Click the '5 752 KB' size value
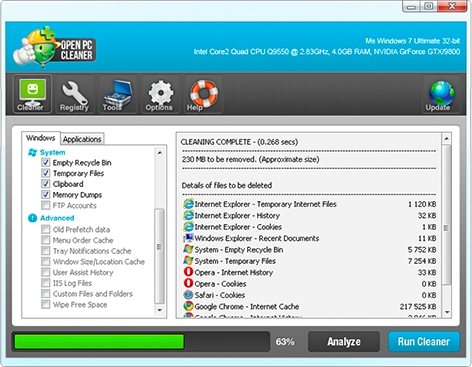 [422, 250]
